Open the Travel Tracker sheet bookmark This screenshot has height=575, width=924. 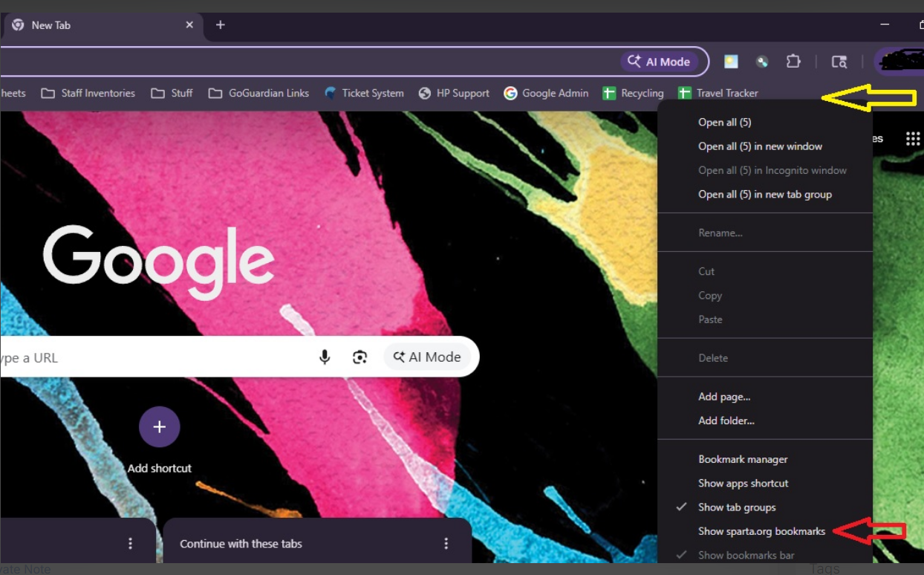coord(718,93)
